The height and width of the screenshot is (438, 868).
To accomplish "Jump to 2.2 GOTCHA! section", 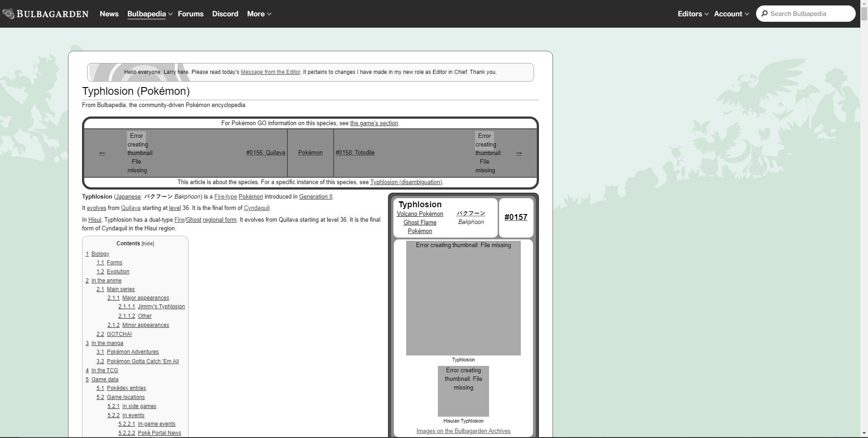I will coord(114,334).
